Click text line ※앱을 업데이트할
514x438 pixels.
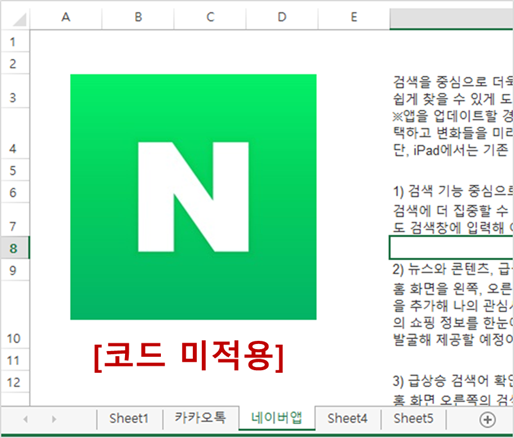click(x=453, y=116)
